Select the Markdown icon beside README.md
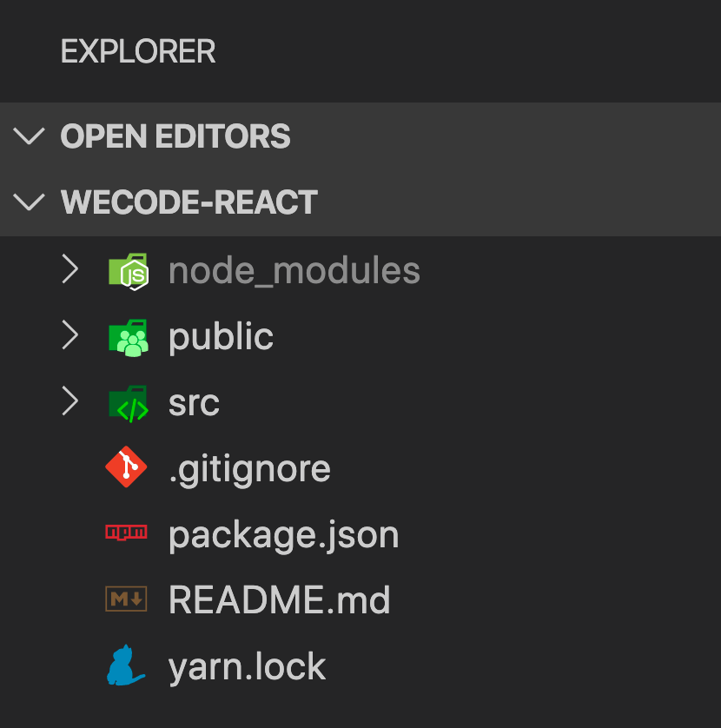The image size is (721, 728). [126, 599]
